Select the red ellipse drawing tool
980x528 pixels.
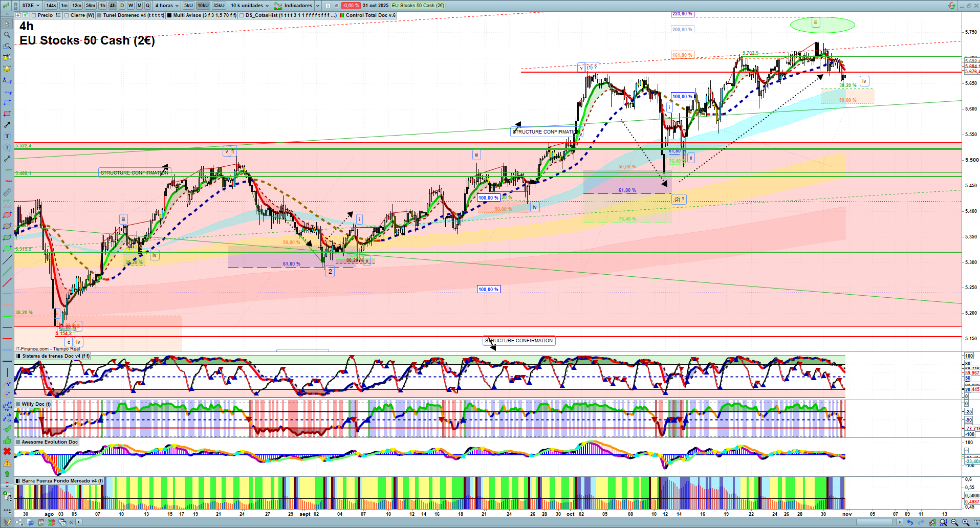click(x=7, y=215)
